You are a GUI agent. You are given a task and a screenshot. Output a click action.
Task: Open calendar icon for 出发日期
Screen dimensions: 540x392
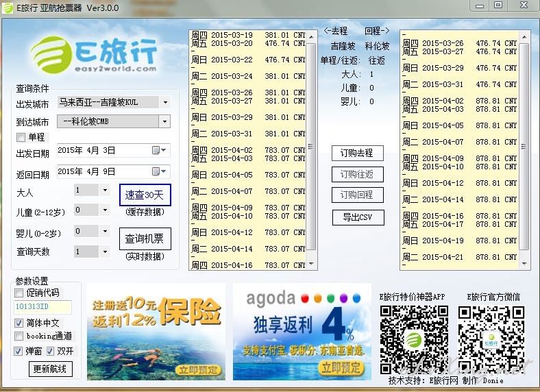(x=156, y=151)
